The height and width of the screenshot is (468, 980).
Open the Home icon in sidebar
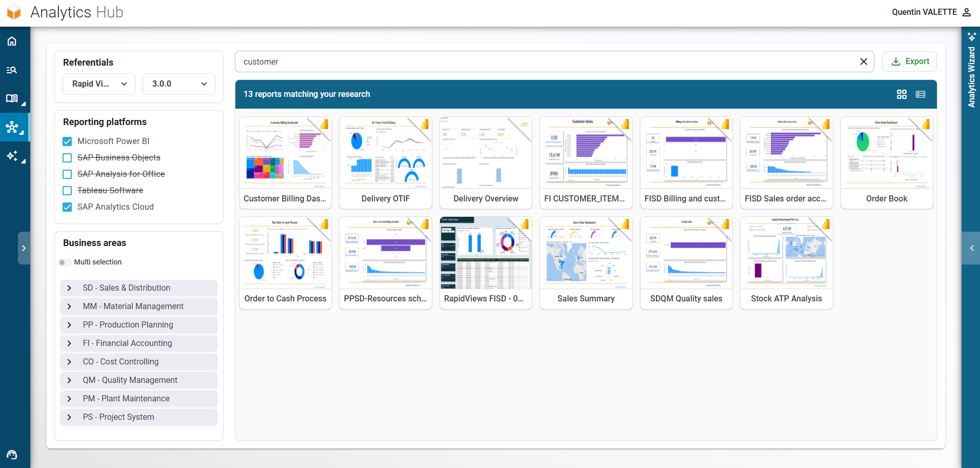[12, 41]
